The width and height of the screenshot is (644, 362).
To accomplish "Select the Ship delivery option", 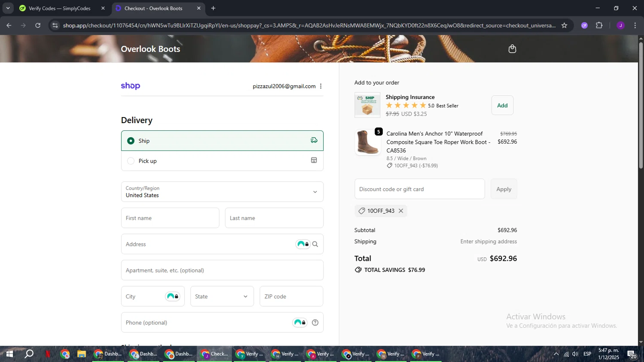I will [222, 141].
